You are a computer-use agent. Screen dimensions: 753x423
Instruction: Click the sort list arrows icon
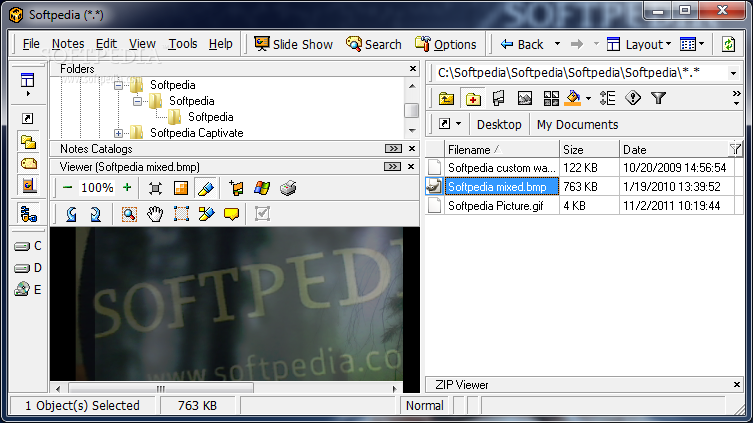pos(607,98)
